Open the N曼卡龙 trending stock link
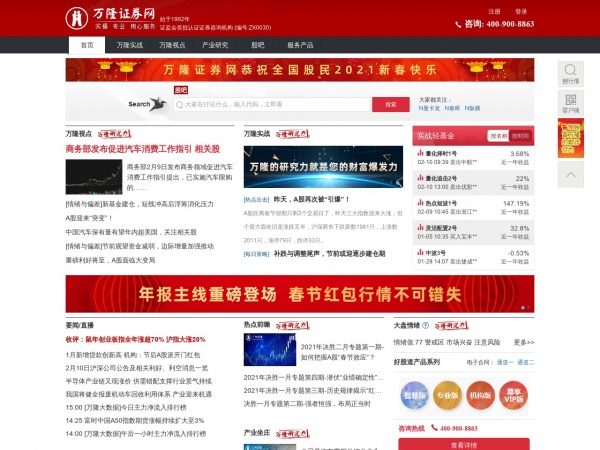This screenshot has width=600, height=450. pos(429,108)
